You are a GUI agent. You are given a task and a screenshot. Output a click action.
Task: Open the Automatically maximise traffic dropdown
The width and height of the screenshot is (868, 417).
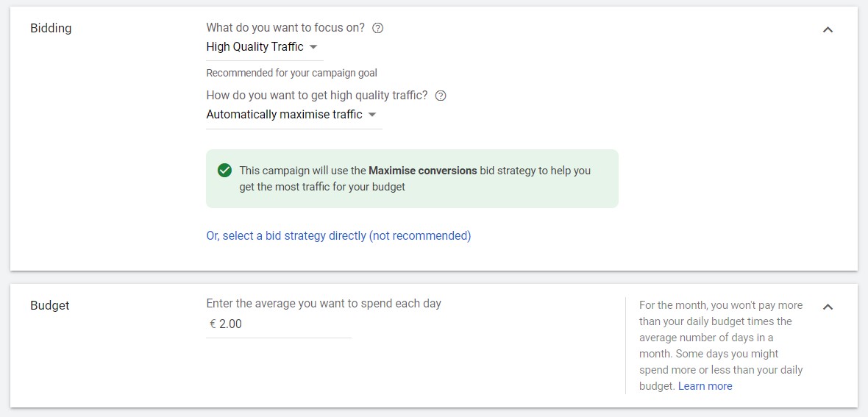[292, 115]
